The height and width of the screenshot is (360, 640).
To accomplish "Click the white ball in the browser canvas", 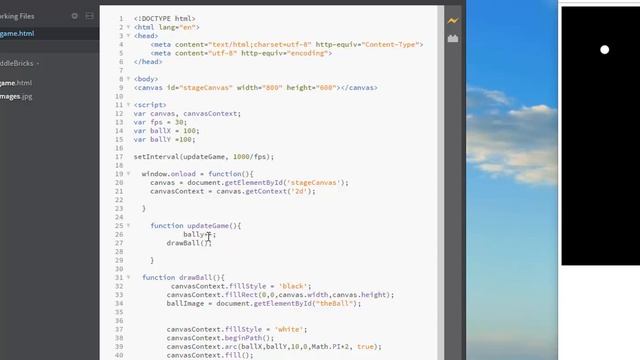I will click(x=604, y=50).
